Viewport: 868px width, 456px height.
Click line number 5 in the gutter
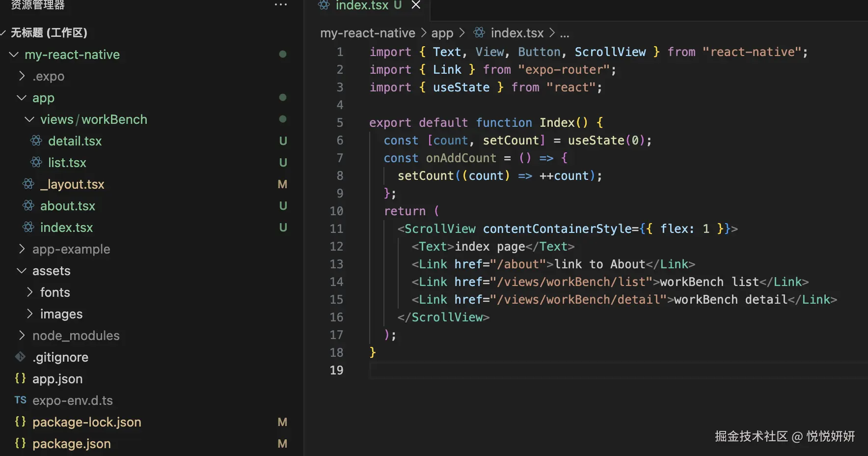[340, 122]
